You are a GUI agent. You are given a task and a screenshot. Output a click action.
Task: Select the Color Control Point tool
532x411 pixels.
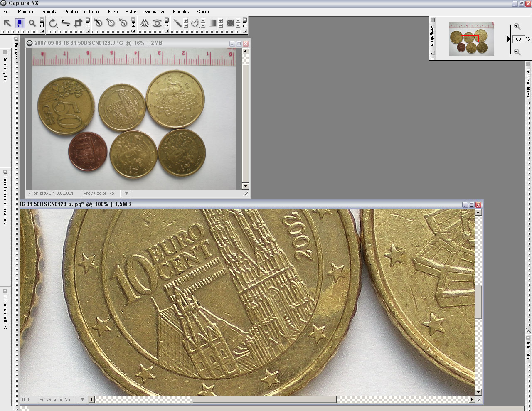click(x=144, y=23)
